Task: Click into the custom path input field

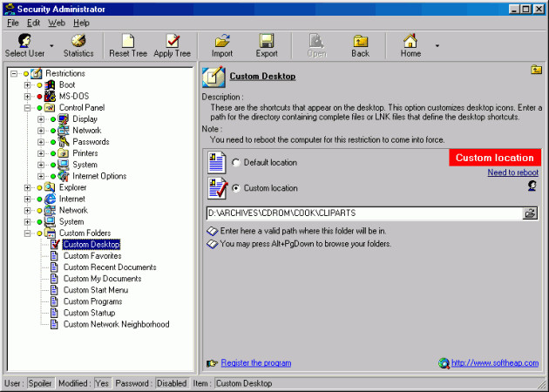Action: pos(364,213)
